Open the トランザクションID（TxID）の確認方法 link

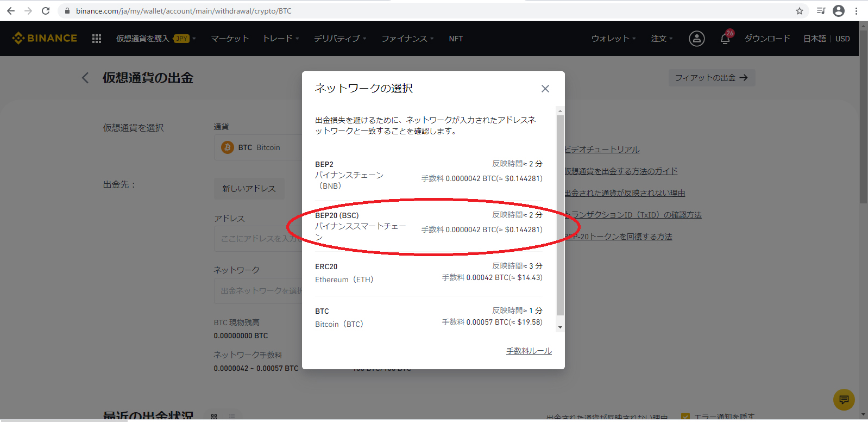633,215
